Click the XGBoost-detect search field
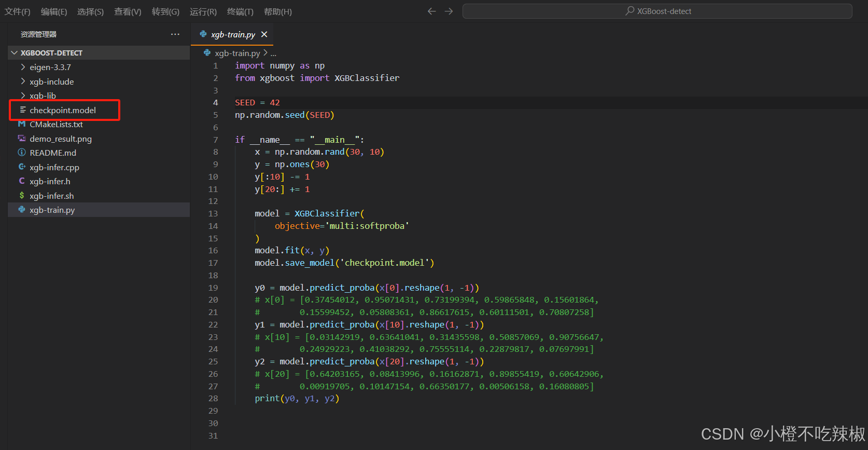 657,11
